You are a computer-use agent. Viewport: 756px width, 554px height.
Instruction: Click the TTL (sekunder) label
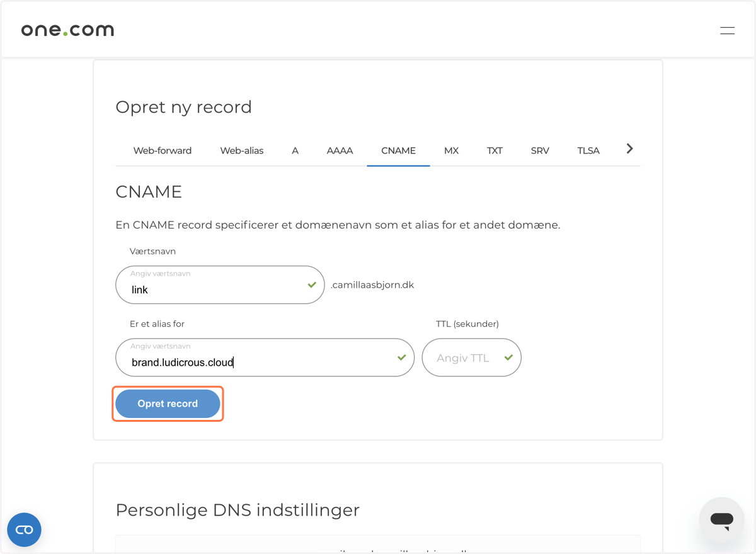[467, 324]
